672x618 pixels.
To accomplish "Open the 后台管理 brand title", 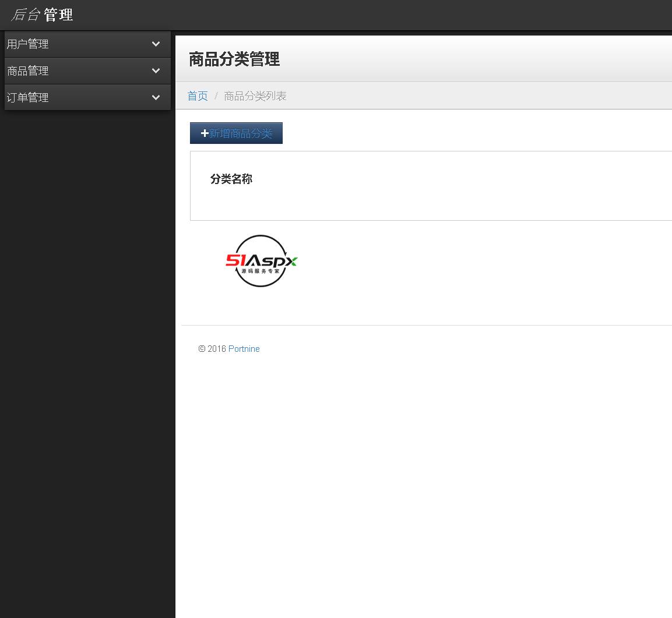I will [x=42, y=15].
